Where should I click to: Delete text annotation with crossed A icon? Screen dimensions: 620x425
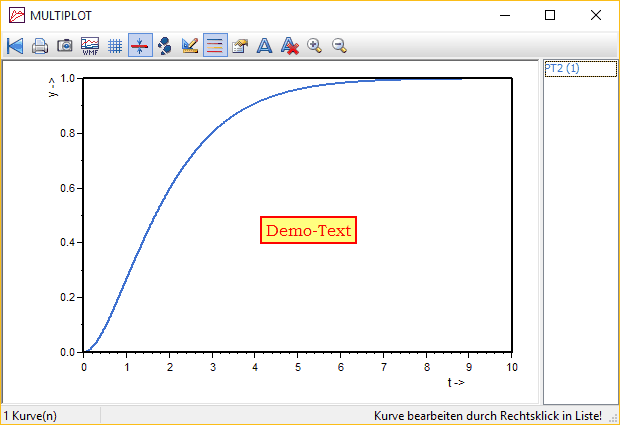(290, 45)
